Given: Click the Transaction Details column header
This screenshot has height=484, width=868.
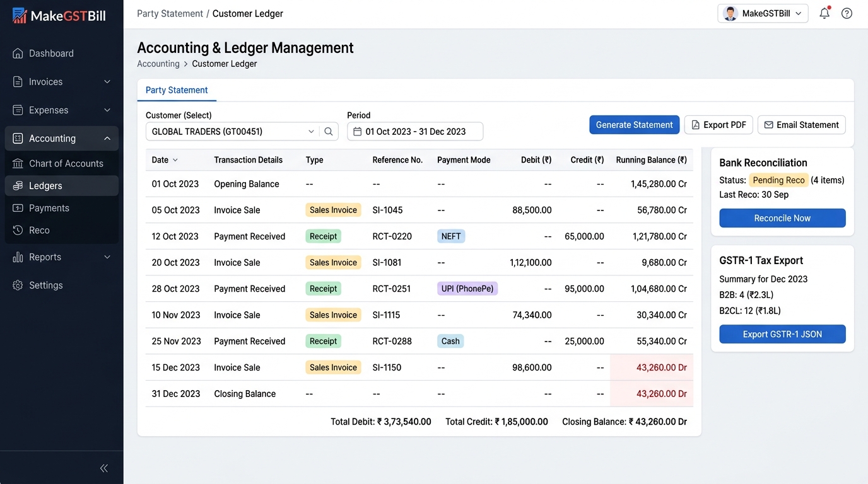Looking at the screenshot, I should (248, 160).
